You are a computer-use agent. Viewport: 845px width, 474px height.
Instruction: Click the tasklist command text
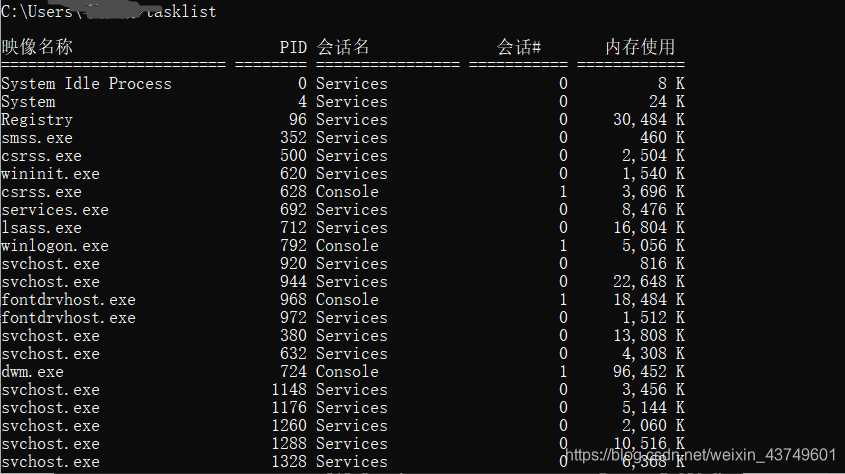tap(181, 11)
